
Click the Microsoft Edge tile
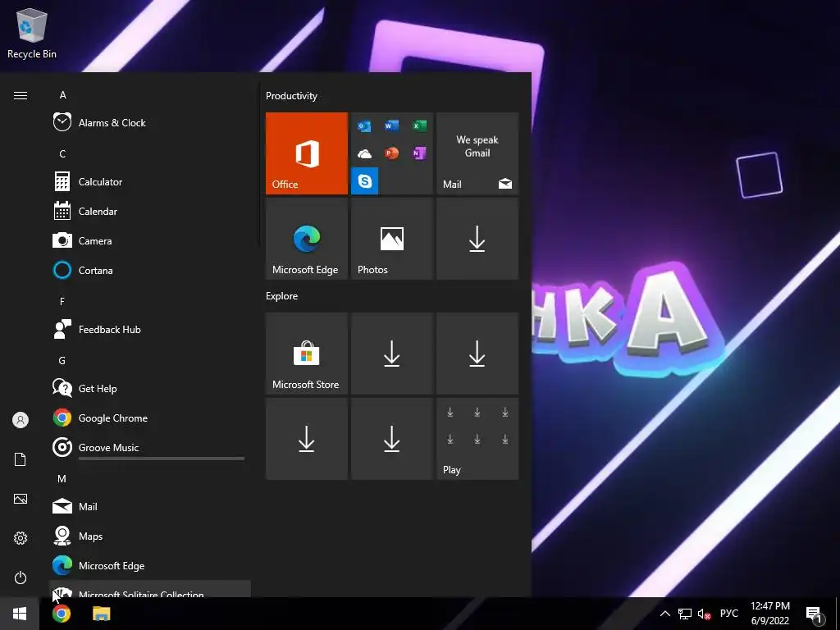(x=307, y=239)
